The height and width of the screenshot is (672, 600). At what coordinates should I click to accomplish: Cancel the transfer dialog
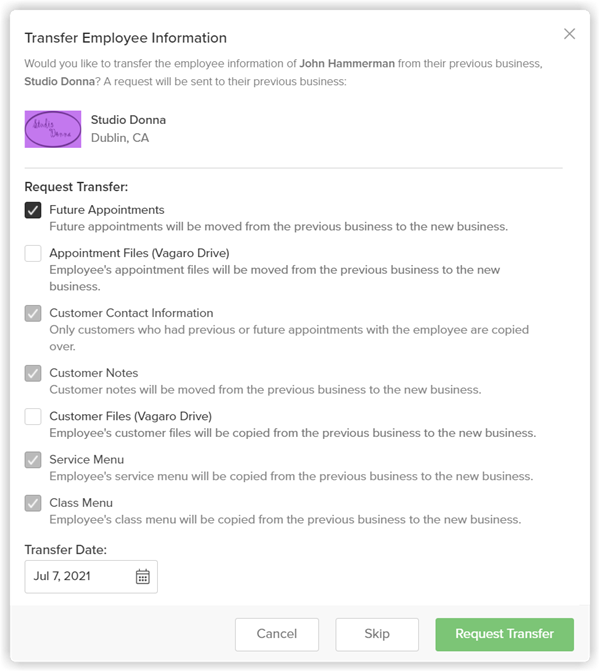[276, 634]
